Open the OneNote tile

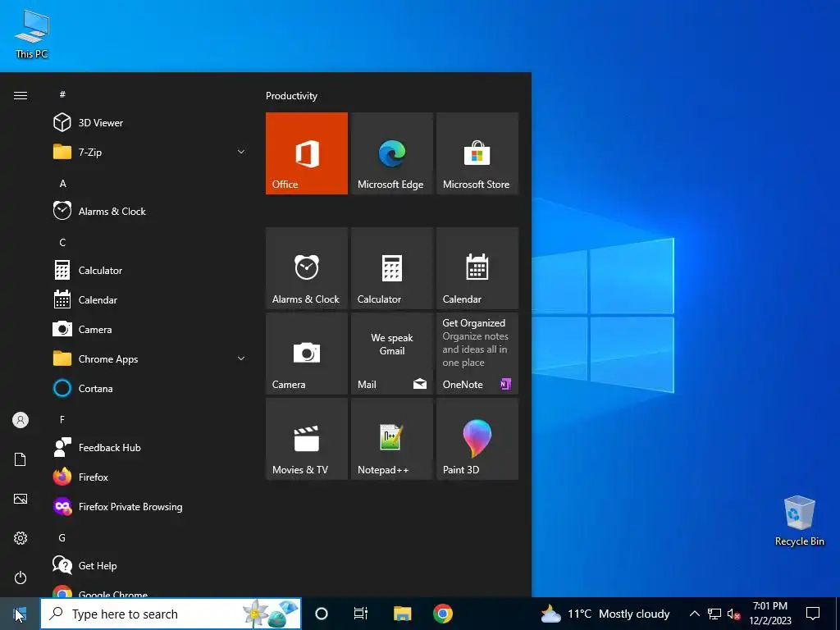(477, 354)
